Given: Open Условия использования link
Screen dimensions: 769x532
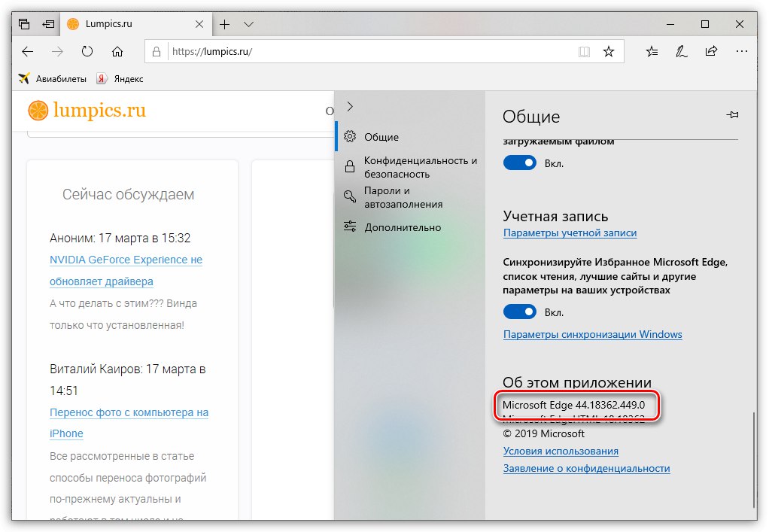Looking at the screenshot, I should pyautogui.click(x=561, y=451).
